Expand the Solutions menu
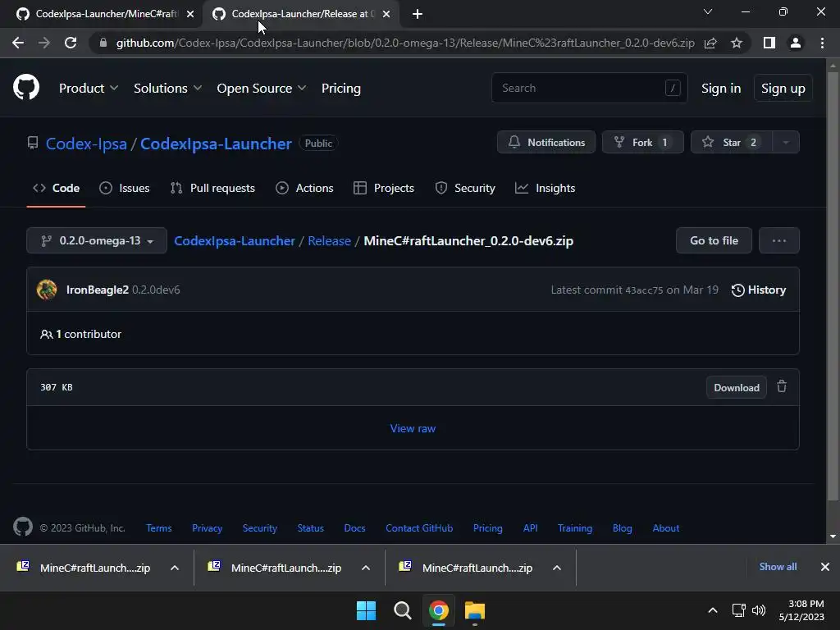This screenshot has width=840, height=630. pyautogui.click(x=167, y=89)
